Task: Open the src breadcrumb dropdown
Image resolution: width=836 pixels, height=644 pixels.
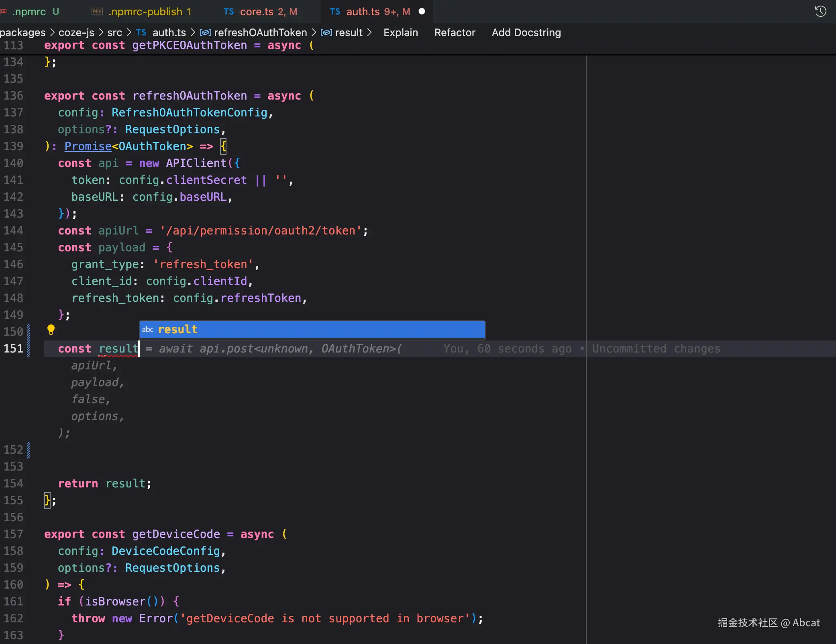Action: [114, 33]
